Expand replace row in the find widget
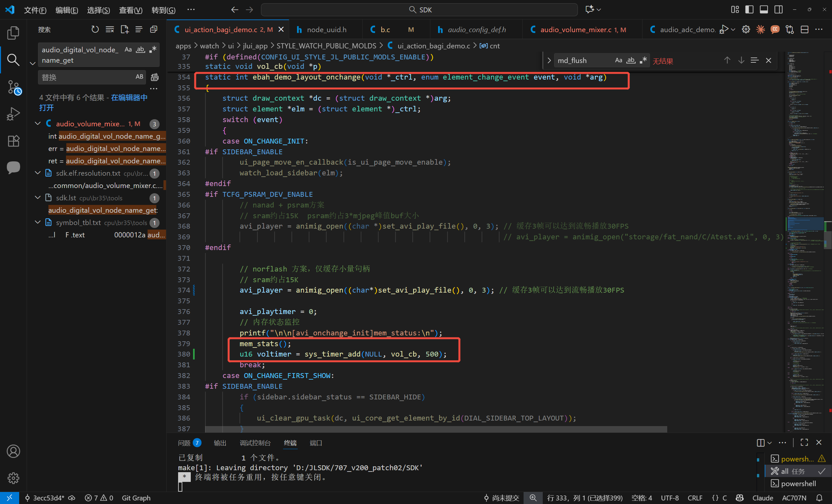The image size is (832, 504). pos(549,60)
